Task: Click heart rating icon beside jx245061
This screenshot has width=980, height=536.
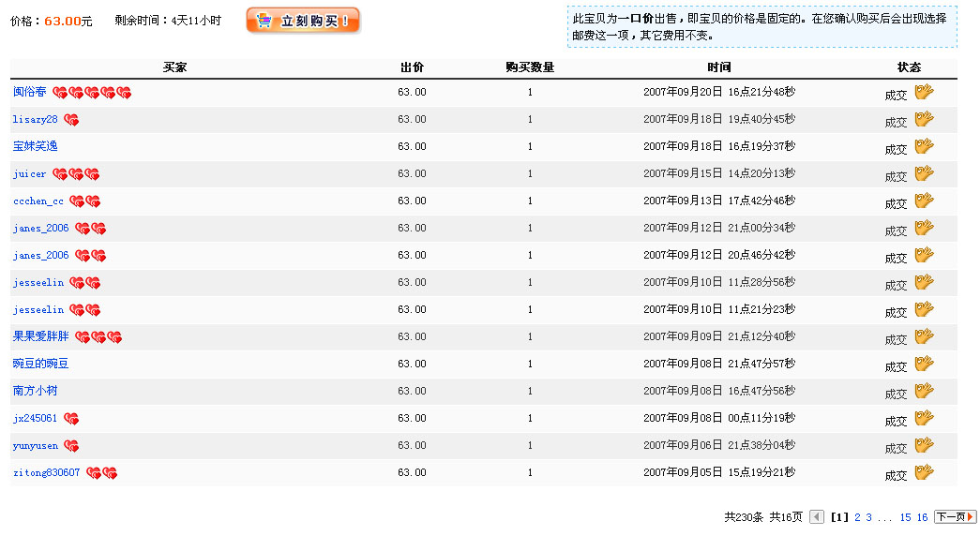Action: coord(71,419)
